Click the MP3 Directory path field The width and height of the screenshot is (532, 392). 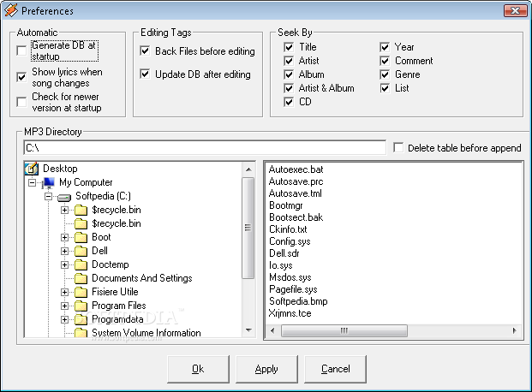coord(205,148)
